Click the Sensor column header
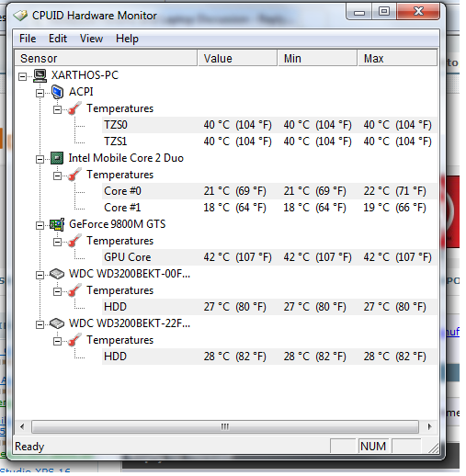Viewport: 466px width, 476px height. pos(106,58)
